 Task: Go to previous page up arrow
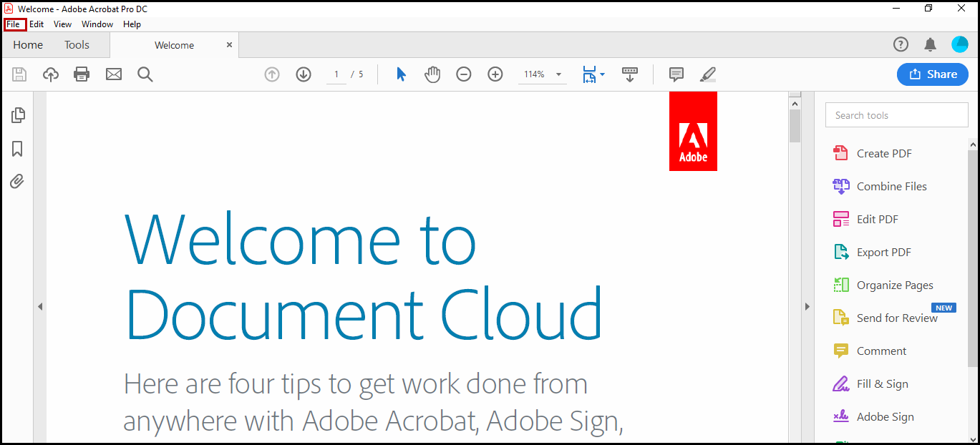point(272,74)
